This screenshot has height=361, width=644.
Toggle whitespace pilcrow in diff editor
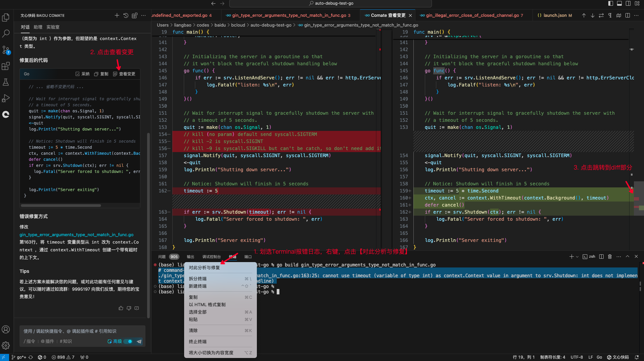pyautogui.click(x=610, y=15)
